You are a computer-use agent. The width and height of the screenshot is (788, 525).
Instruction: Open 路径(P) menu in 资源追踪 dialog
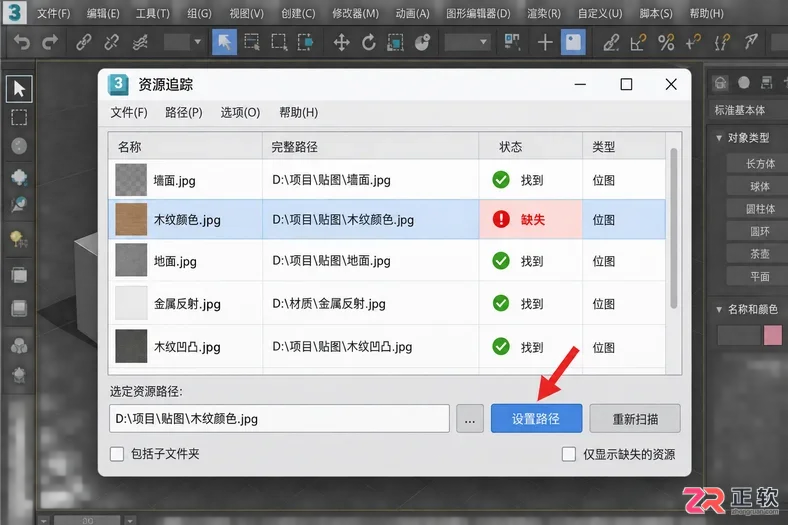183,113
